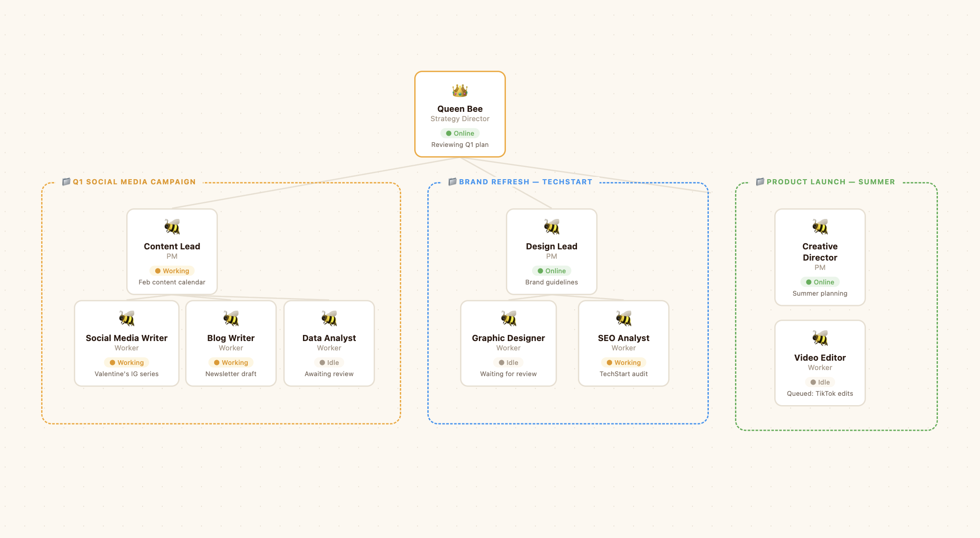This screenshot has width=980, height=538.
Task: Click Video Editor's Queued TikTok edits text
Action: pyautogui.click(x=820, y=393)
